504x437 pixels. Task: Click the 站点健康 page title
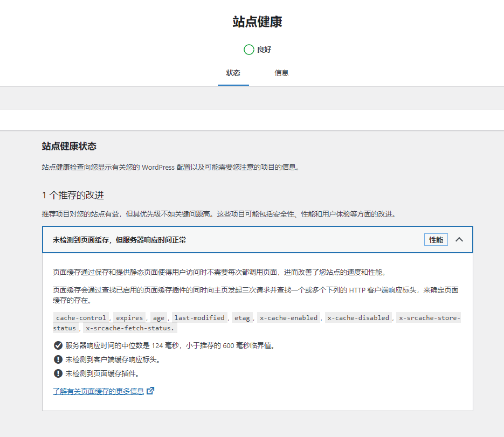(257, 22)
